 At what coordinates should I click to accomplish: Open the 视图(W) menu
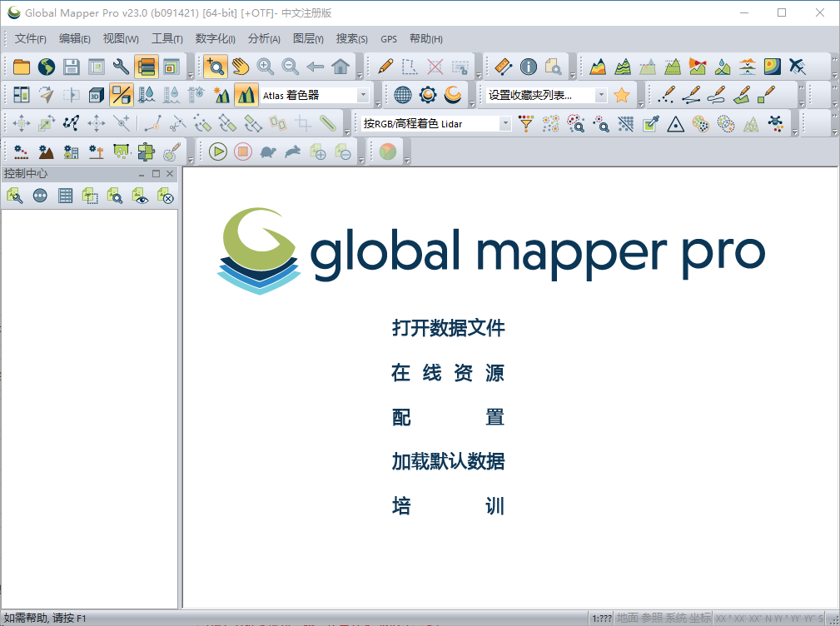(121, 38)
